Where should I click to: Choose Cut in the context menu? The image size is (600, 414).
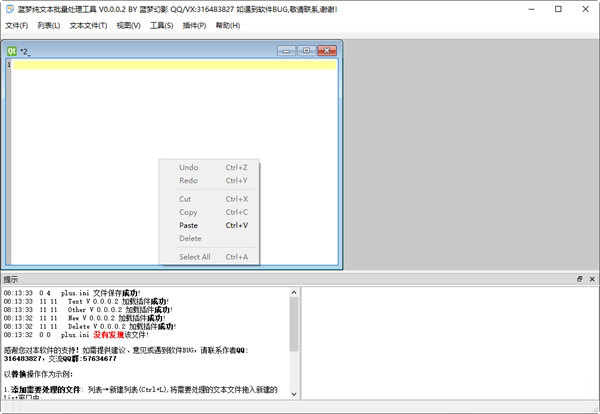(209, 199)
